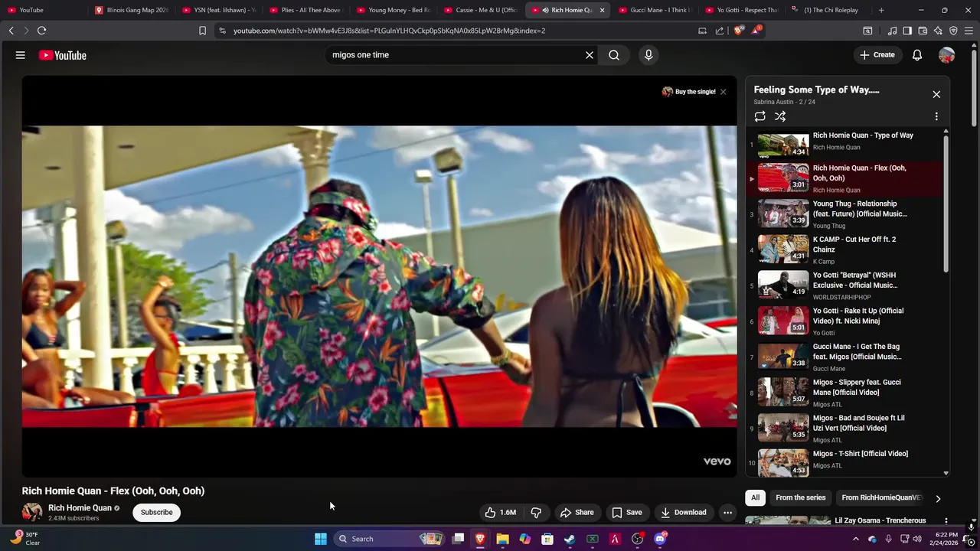980x551 pixels.
Task: Open the Brave Wallet icon
Action: click(x=923, y=31)
